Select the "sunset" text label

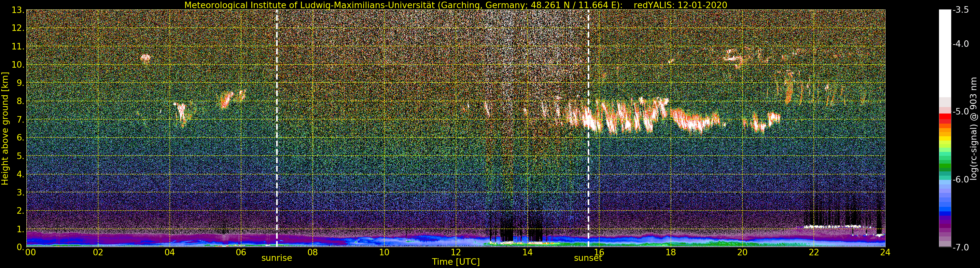(x=588, y=258)
